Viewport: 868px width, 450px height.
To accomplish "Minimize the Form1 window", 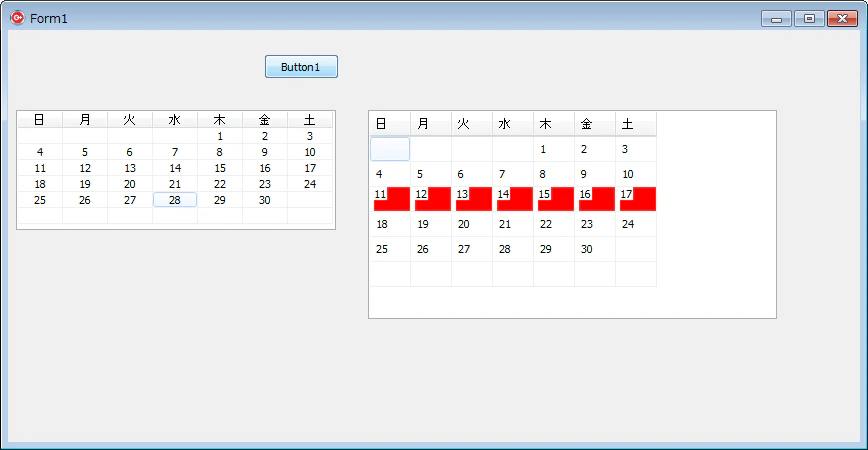I will [x=777, y=19].
